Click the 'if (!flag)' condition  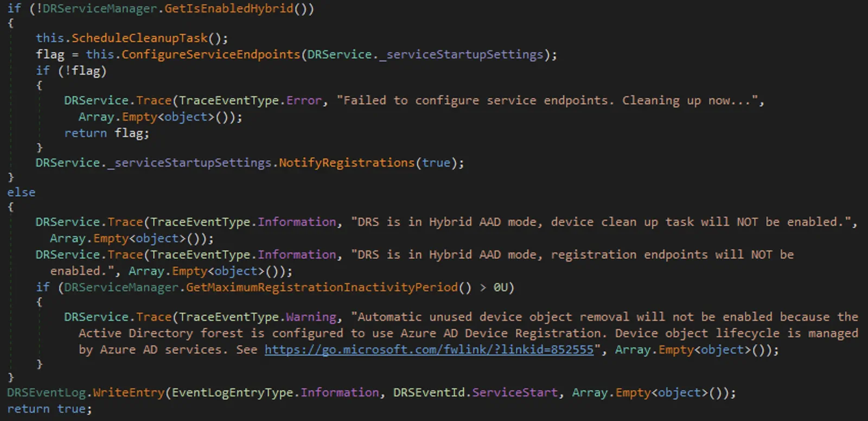pyautogui.click(x=71, y=71)
